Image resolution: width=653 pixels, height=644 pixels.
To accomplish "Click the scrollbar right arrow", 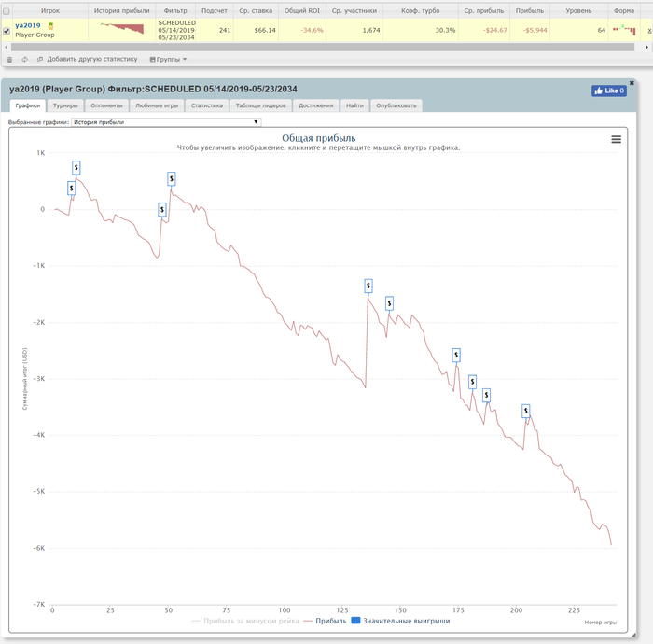I will (646, 47).
